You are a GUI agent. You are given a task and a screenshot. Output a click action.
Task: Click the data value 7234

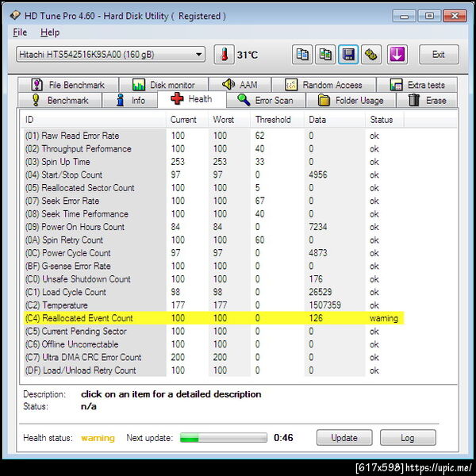pos(318,227)
